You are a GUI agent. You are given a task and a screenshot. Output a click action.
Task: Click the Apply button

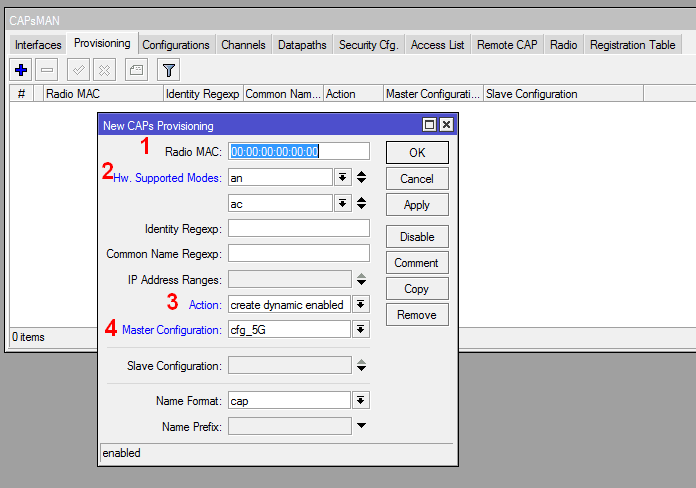[x=417, y=204]
